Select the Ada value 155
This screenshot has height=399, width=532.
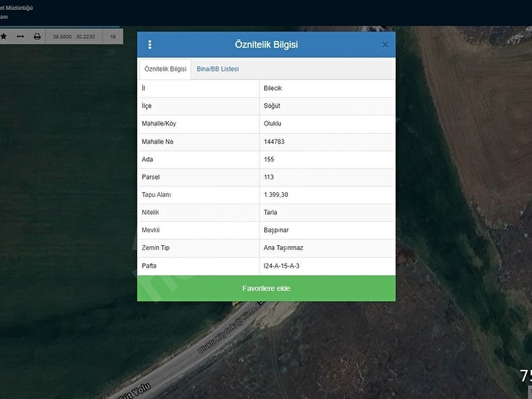pyautogui.click(x=268, y=160)
